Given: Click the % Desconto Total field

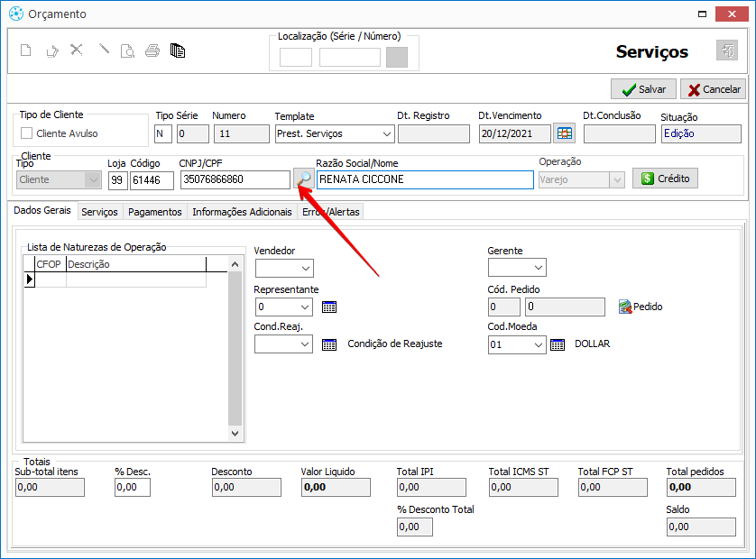Looking at the screenshot, I should click(415, 527).
